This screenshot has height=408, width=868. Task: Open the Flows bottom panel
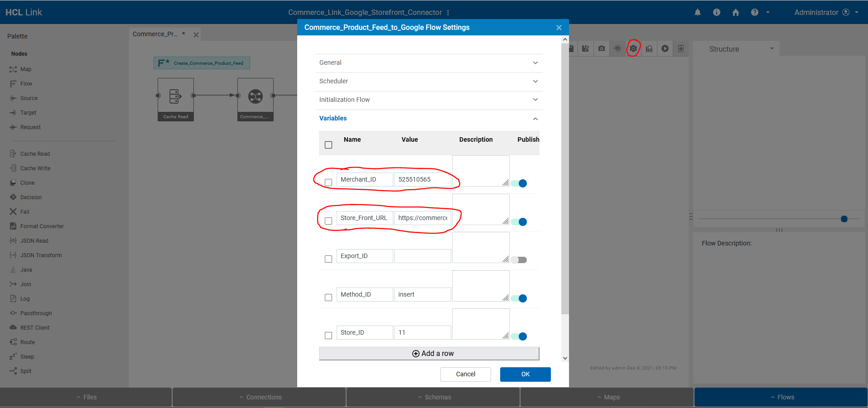[x=781, y=397]
